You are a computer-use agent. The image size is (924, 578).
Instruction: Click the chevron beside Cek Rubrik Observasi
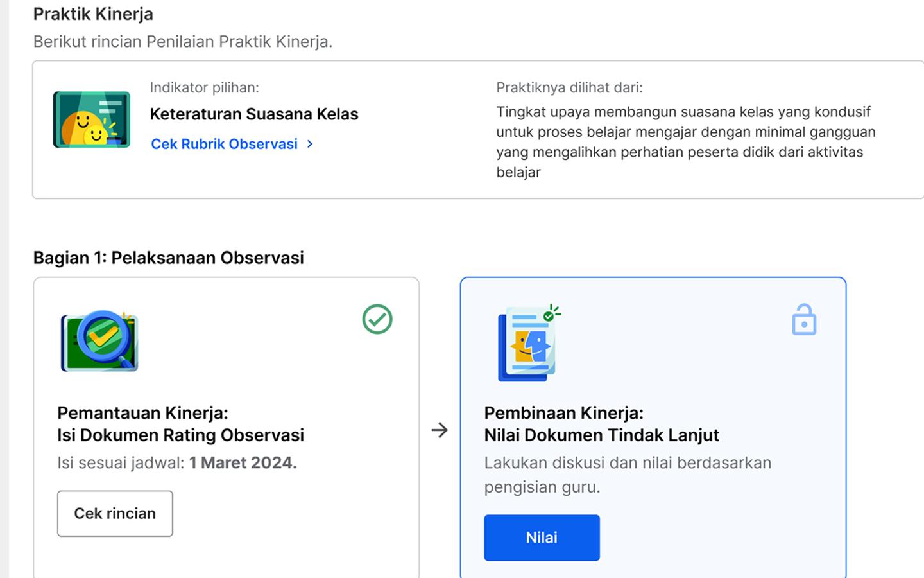pos(310,144)
